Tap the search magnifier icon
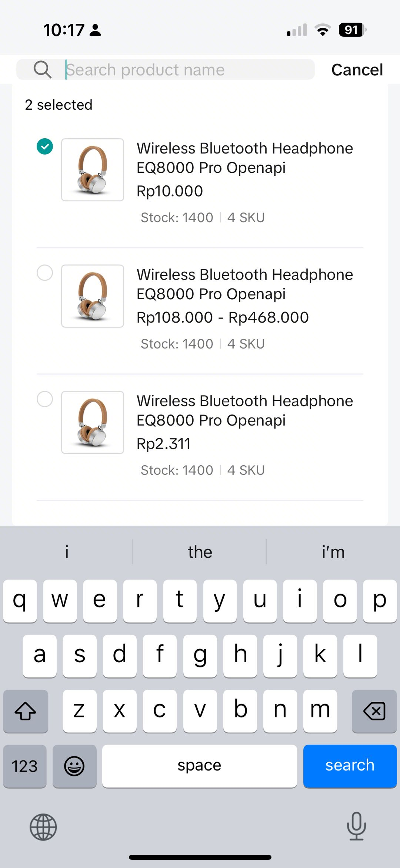The width and height of the screenshot is (400, 868). tap(42, 70)
